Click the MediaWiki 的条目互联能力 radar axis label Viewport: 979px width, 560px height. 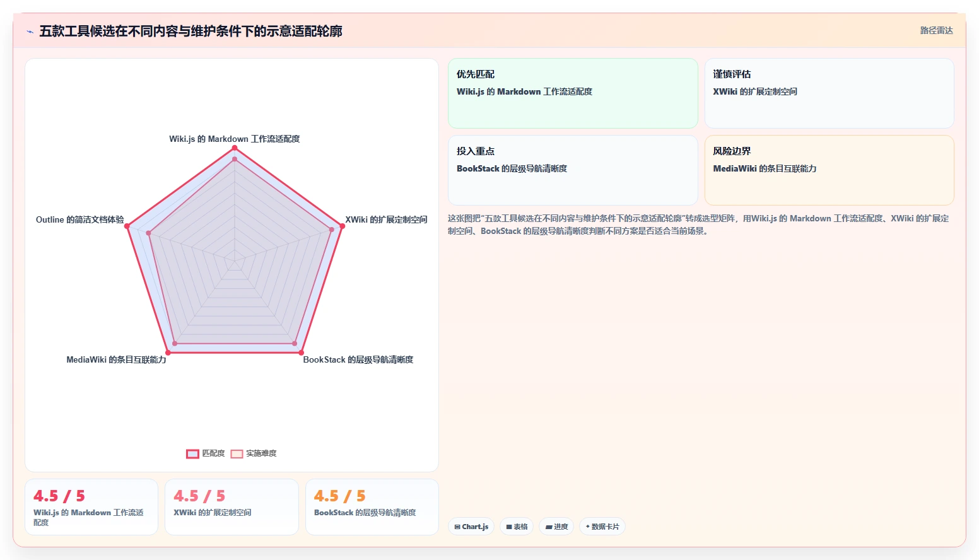pos(117,359)
